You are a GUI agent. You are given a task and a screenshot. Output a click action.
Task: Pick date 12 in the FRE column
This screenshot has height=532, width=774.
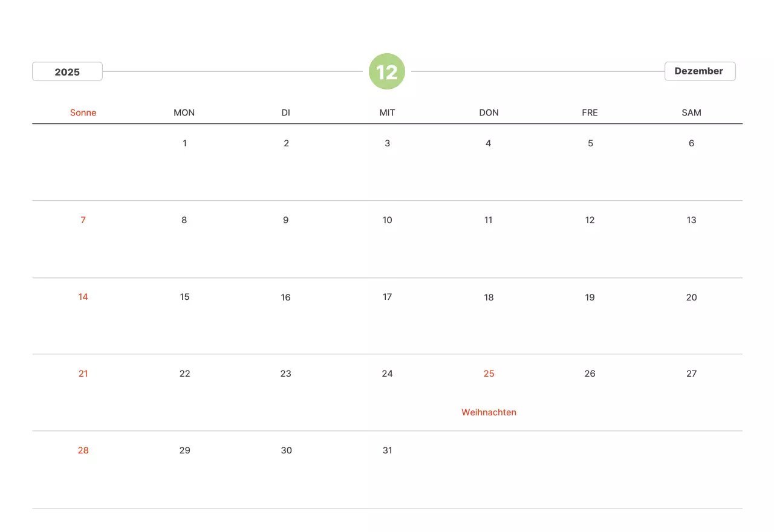pyautogui.click(x=590, y=220)
